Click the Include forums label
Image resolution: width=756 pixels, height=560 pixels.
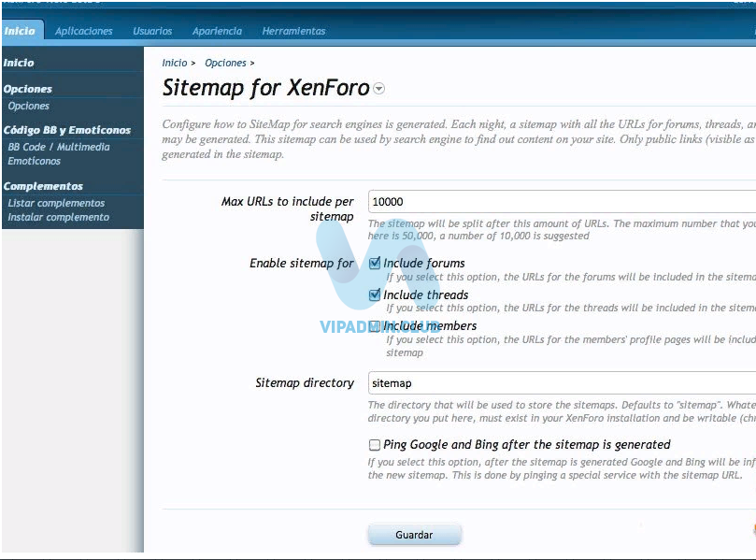424,263
